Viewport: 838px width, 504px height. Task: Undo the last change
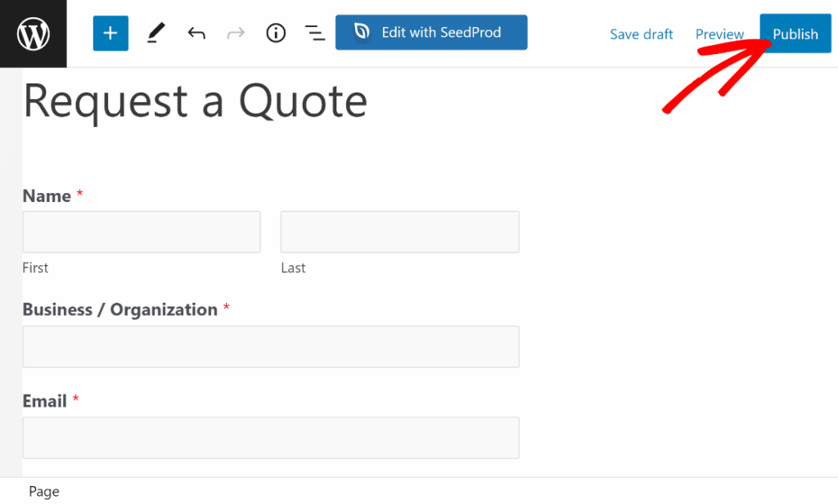(x=196, y=34)
